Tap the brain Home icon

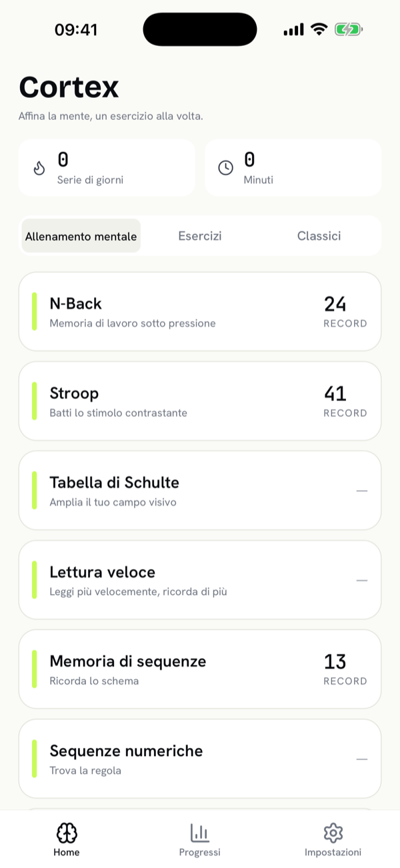coord(67,833)
